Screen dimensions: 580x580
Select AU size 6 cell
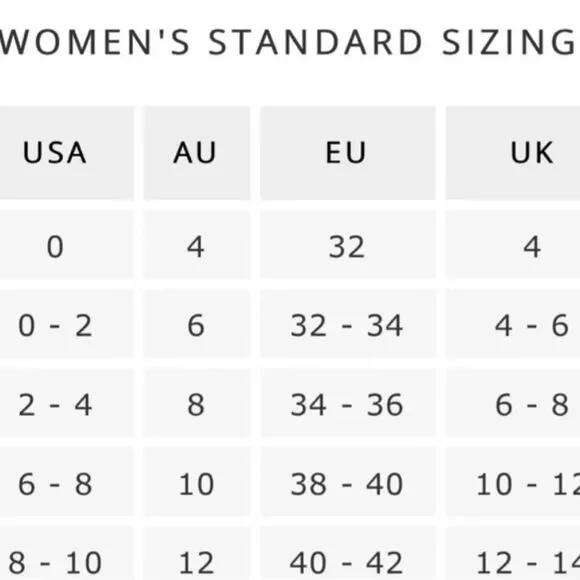(197, 324)
